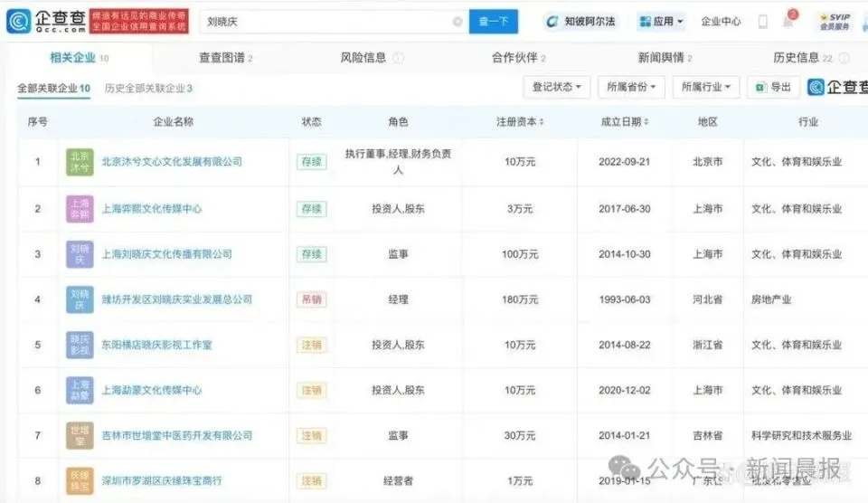Open the 应用 dropdown menu
This screenshot has width=868, height=503.
click(x=661, y=21)
